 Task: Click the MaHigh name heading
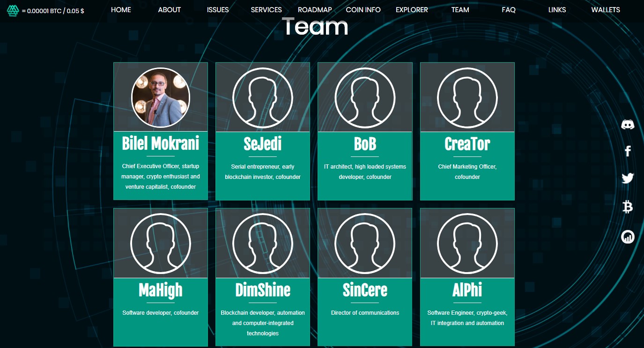161,290
